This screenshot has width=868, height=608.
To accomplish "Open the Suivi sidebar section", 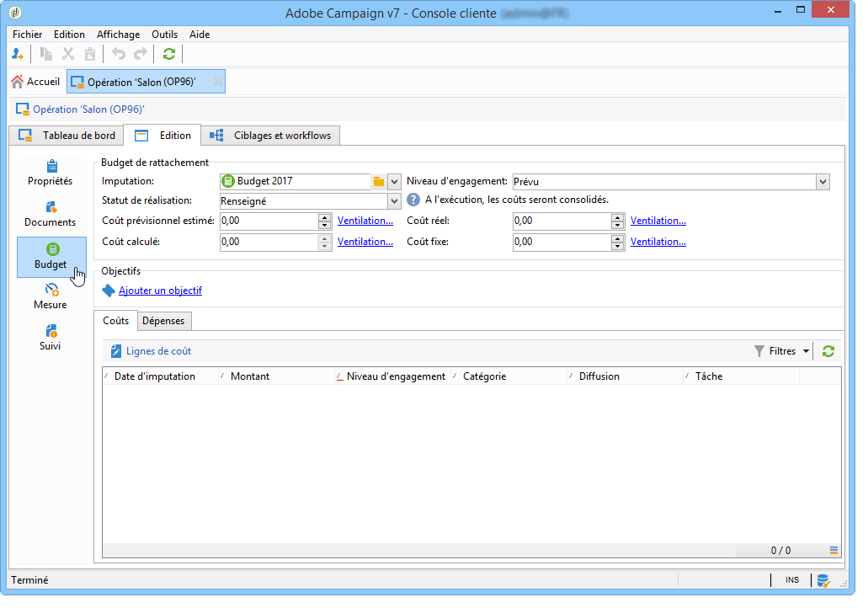I will 51,338.
